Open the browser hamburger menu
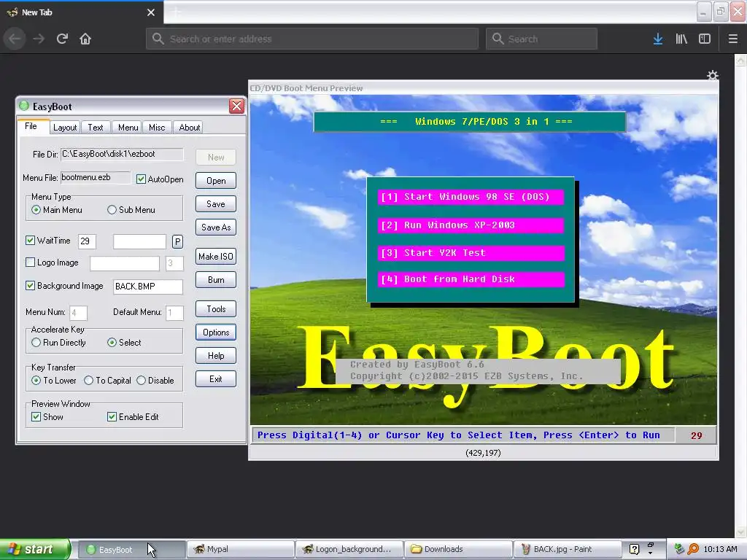This screenshot has height=560, width=747. pyautogui.click(x=733, y=39)
